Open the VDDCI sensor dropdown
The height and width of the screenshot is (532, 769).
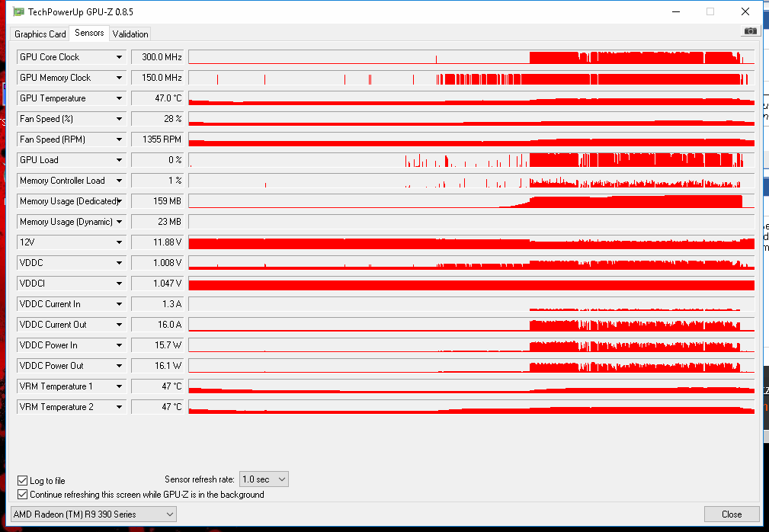tap(119, 284)
